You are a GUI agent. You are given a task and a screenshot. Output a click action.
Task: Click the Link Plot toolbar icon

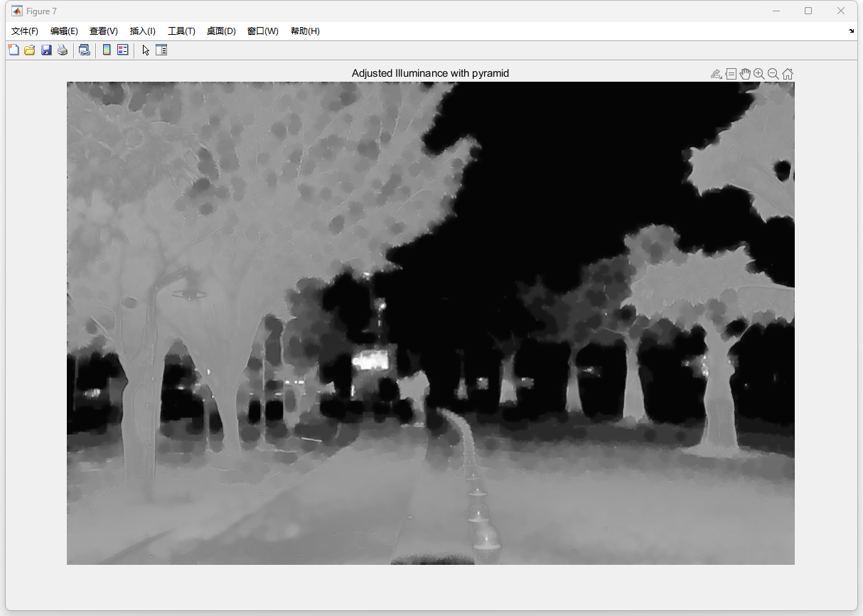pyautogui.click(x=84, y=50)
